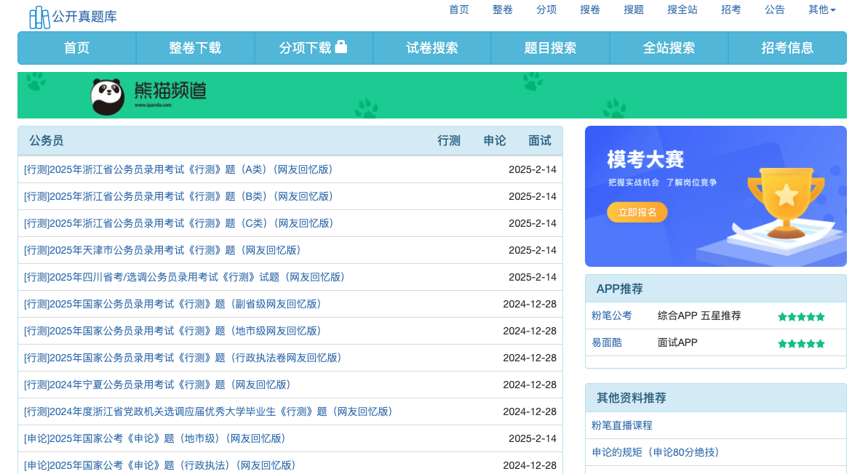
Task: Open 申论的规矩（申论80分绝技）link
Action: click(x=656, y=452)
